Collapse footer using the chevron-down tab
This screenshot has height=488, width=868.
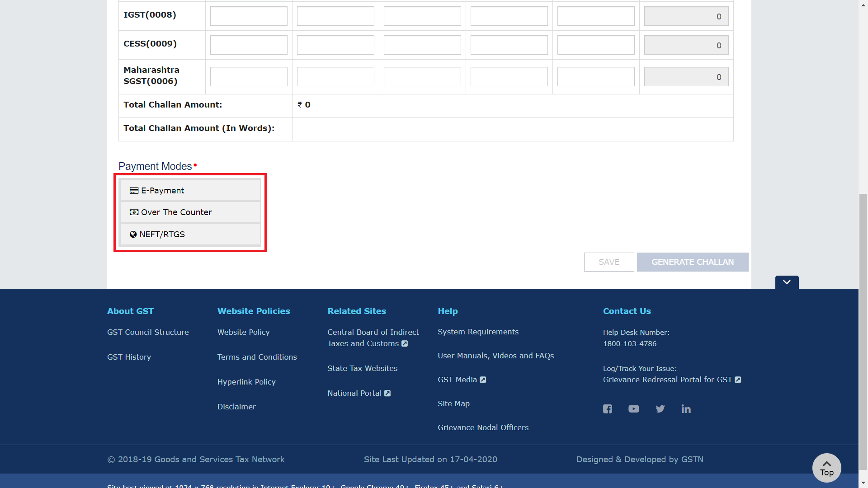[787, 282]
